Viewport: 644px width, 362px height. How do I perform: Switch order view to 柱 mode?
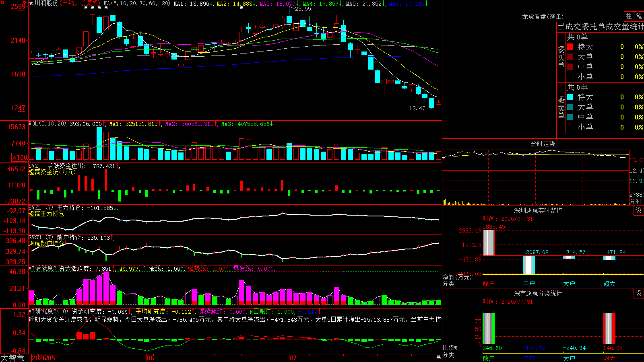point(629,16)
